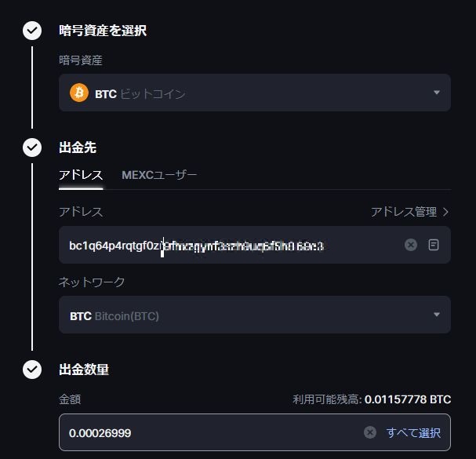Image resolution: width=476 pixels, height=459 pixels.
Task: Open the アドレス管理 link
Action: tap(403, 212)
